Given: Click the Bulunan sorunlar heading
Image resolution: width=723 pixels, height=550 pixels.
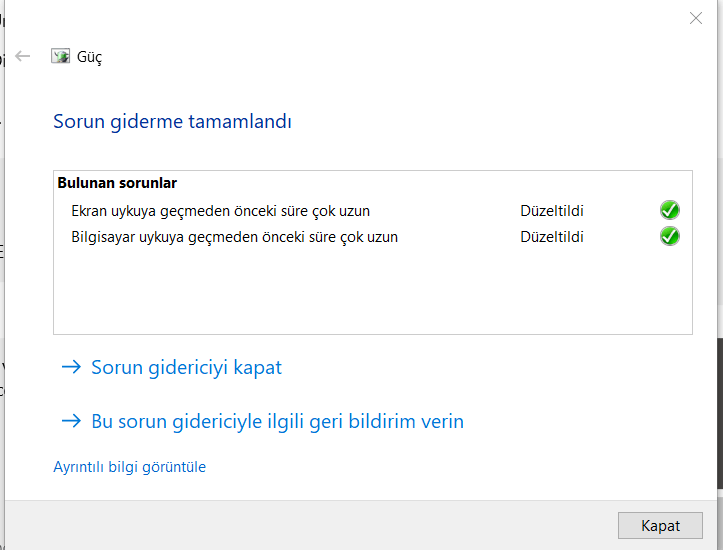Looking at the screenshot, I should (117, 183).
